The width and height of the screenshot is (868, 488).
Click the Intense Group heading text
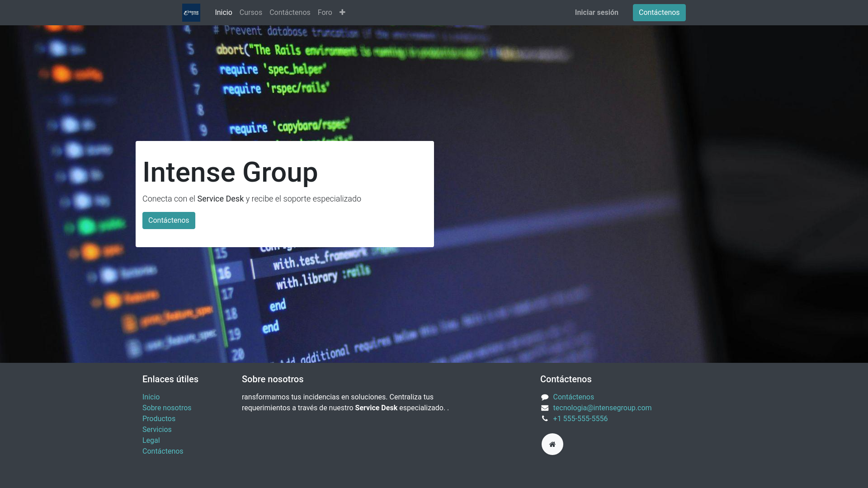pos(230,172)
